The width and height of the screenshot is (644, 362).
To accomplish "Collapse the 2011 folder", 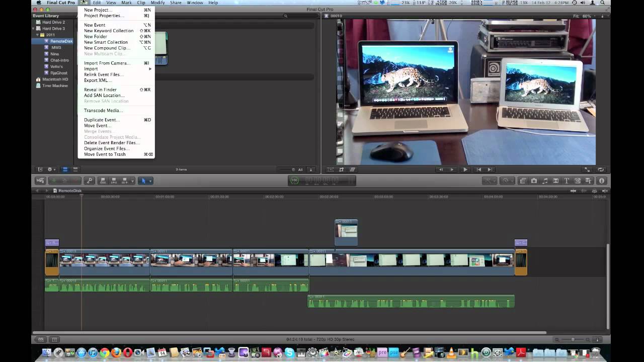I will tap(37, 35).
